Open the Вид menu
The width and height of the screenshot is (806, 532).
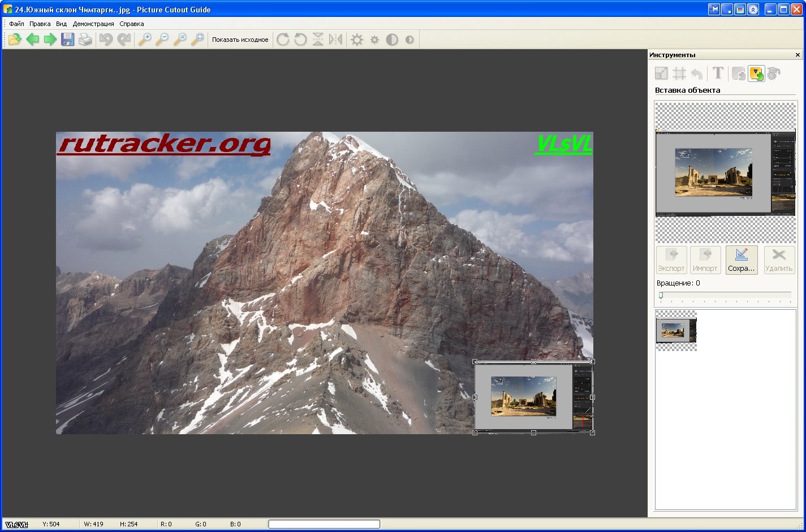pyautogui.click(x=62, y=24)
